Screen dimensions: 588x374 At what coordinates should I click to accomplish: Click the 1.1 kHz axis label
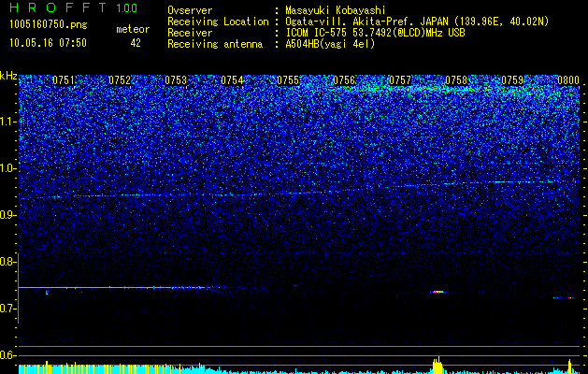coord(8,122)
